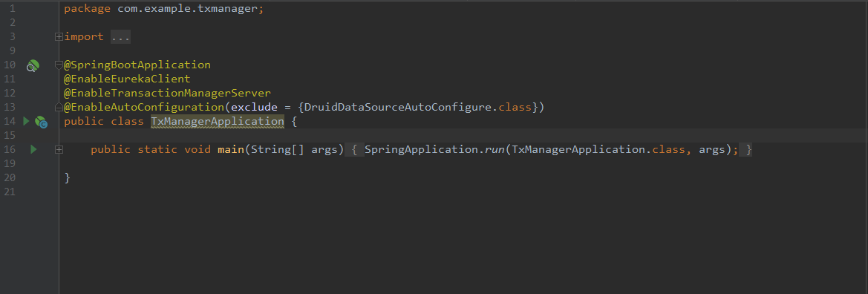This screenshot has width=868, height=294.
Task: Click DruidDataSourceAutoConfigure in the exclude list
Action: pyautogui.click(x=397, y=107)
